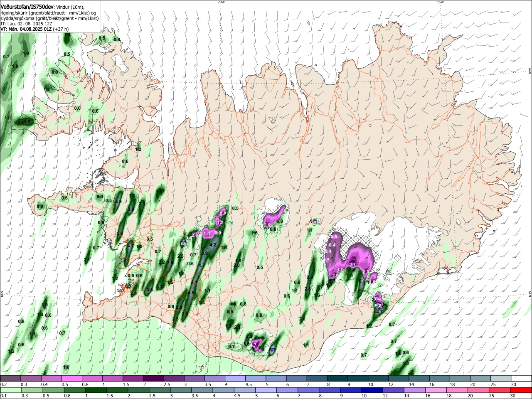Click upper legend swatch between 0.2 and 0.3

point(10,379)
